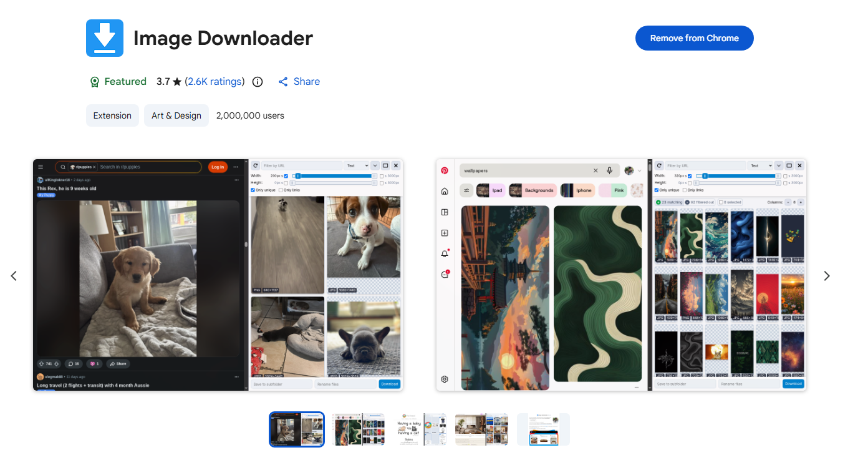Toggle Width minimum checkbox in puppies preview
This screenshot has width=868, height=465.
pyautogui.click(x=286, y=176)
